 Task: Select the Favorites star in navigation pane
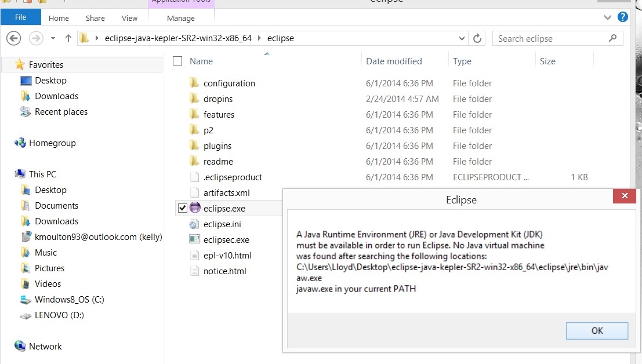pyautogui.click(x=20, y=64)
